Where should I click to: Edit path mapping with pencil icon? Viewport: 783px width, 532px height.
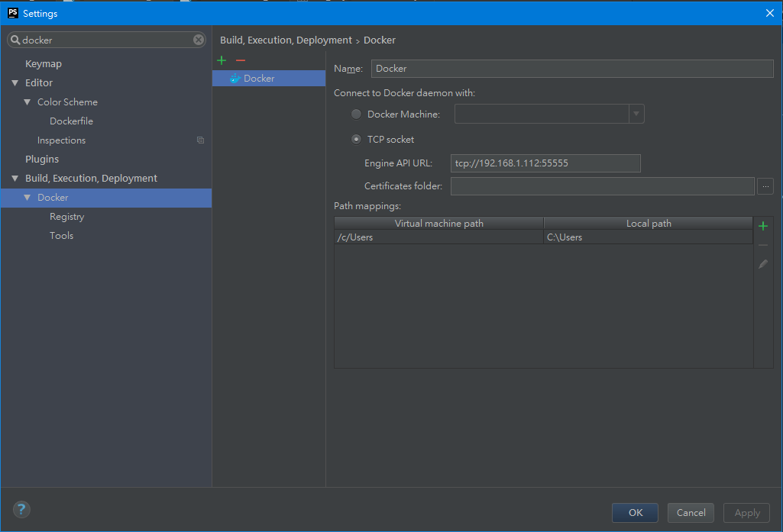tap(762, 264)
